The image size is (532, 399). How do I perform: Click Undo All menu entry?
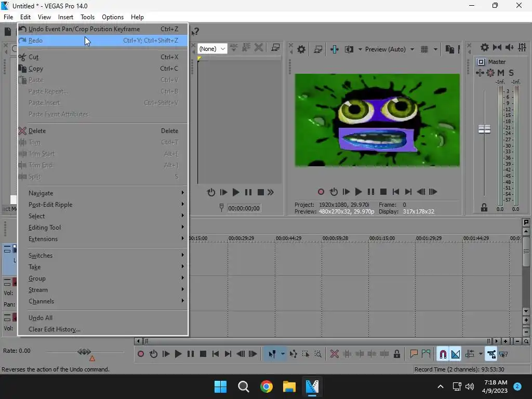(x=102, y=318)
